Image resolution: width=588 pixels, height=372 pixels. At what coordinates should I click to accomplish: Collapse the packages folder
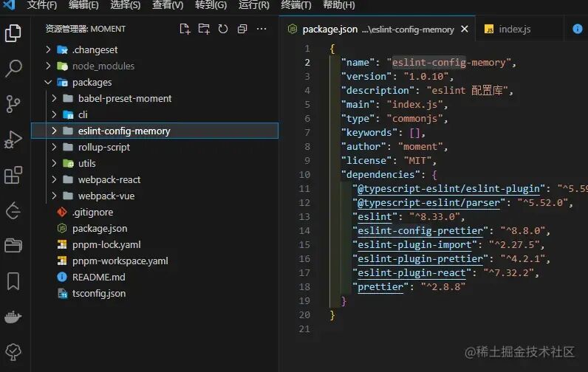(x=48, y=82)
